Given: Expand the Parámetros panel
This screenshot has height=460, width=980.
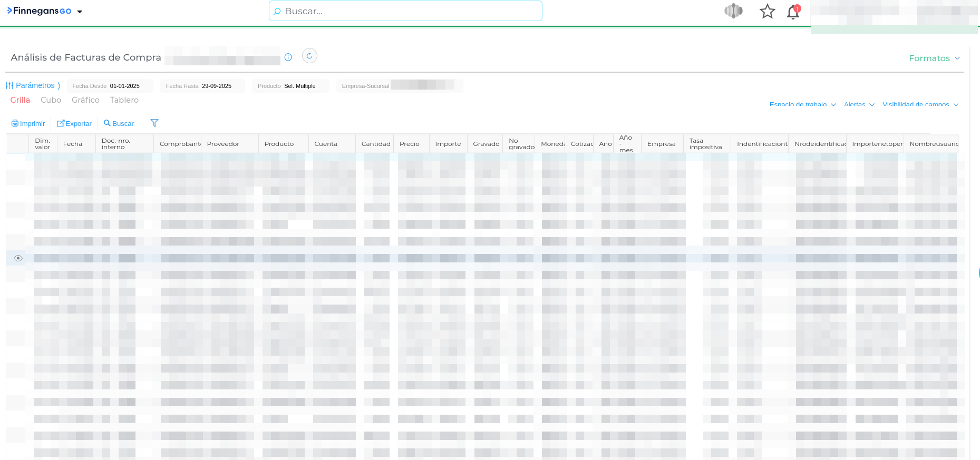Looking at the screenshot, I should coord(33,85).
